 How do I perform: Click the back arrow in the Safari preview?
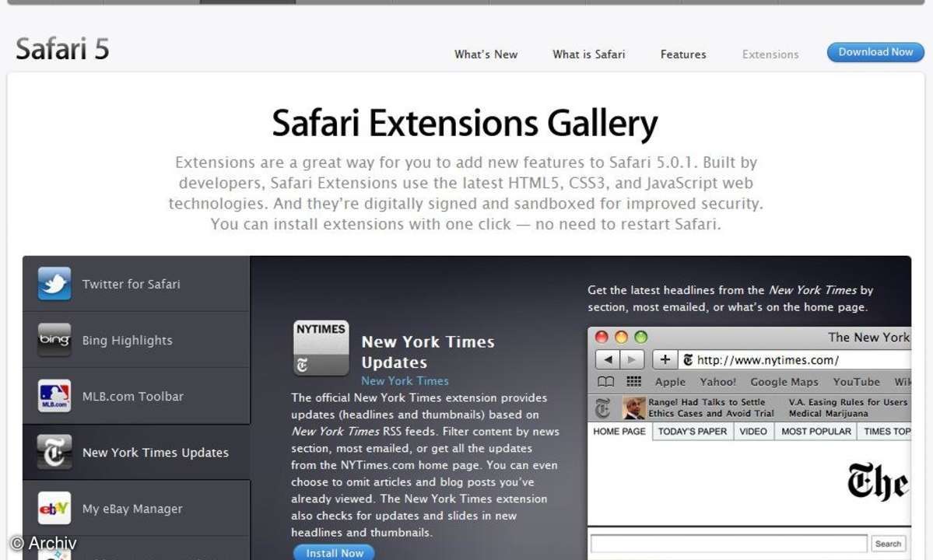coord(608,359)
